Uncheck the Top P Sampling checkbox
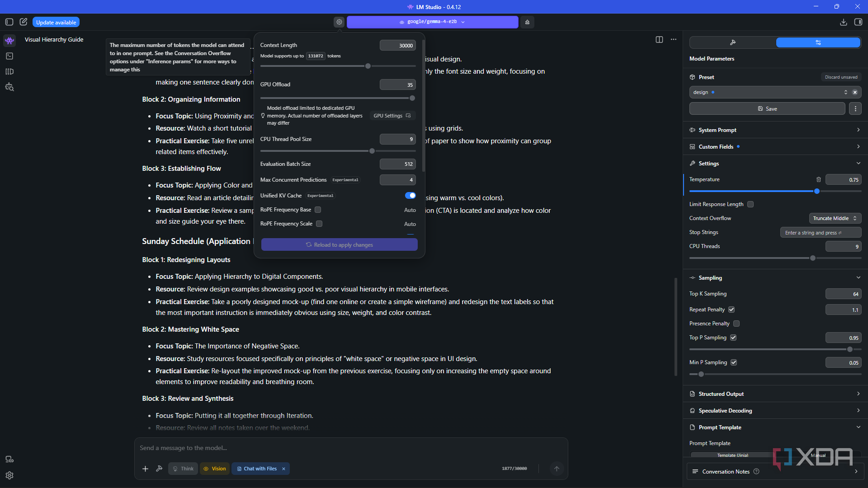The width and height of the screenshot is (868, 488). tap(733, 338)
